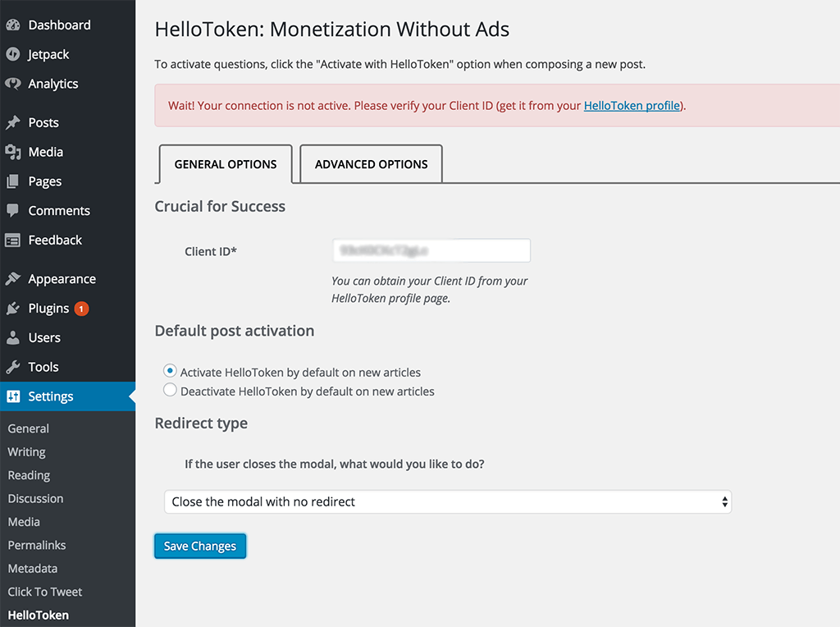Open the Dashboard gauge icon
The width and height of the screenshot is (840, 627).
point(13,25)
